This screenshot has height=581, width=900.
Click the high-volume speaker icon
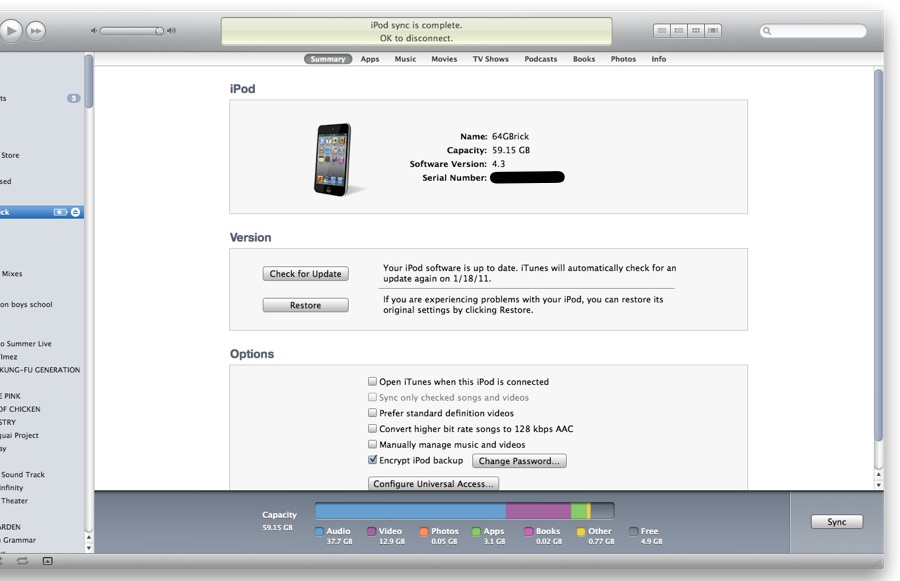pos(171,31)
